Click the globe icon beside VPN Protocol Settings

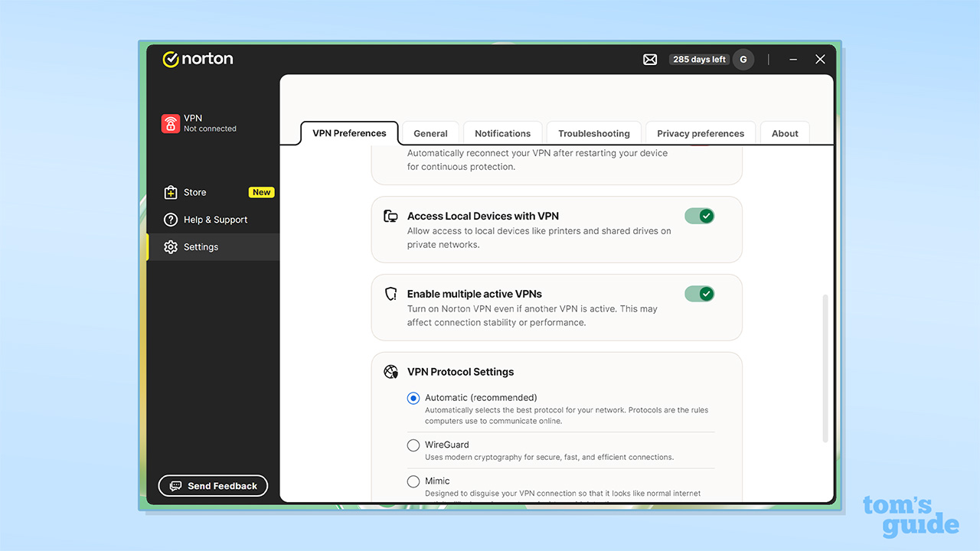click(390, 372)
